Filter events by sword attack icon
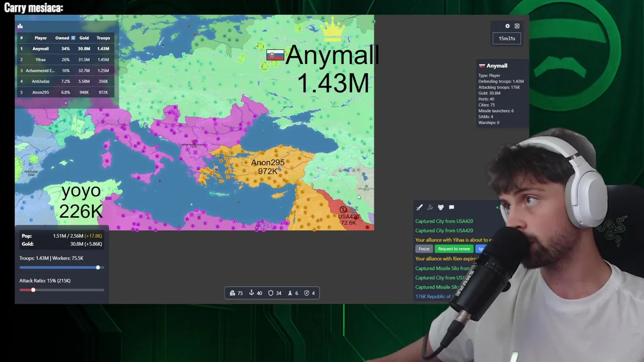This screenshot has width=644, height=362. [x=420, y=207]
